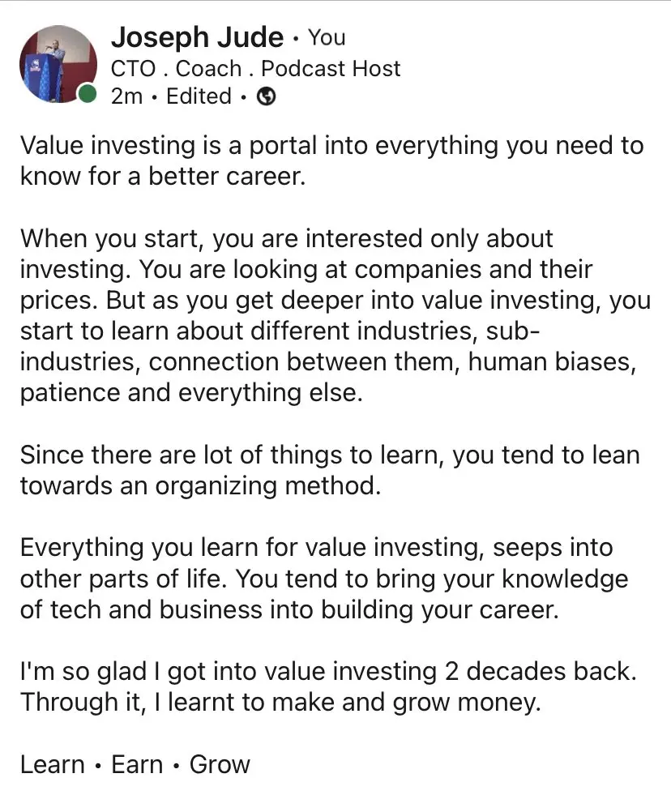
Task: Click "Coach" in the author headline
Action: tap(208, 68)
